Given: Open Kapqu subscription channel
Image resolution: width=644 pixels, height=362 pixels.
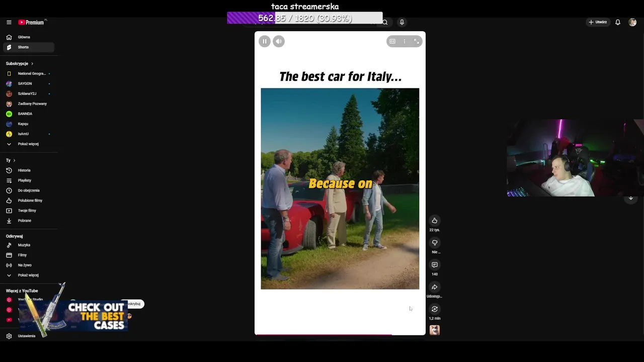Looking at the screenshot, I should (28, 124).
